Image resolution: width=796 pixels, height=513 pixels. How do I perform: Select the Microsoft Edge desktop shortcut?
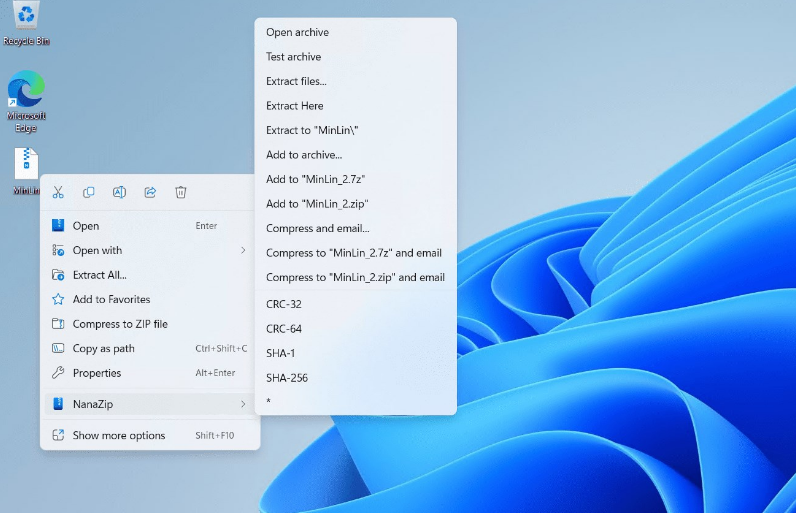[26, 102]
